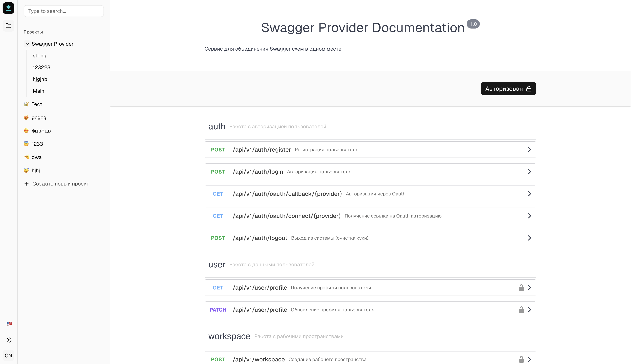631x364 pixels.
Task: Click the Авторизован authorize button
Action: 508,89
